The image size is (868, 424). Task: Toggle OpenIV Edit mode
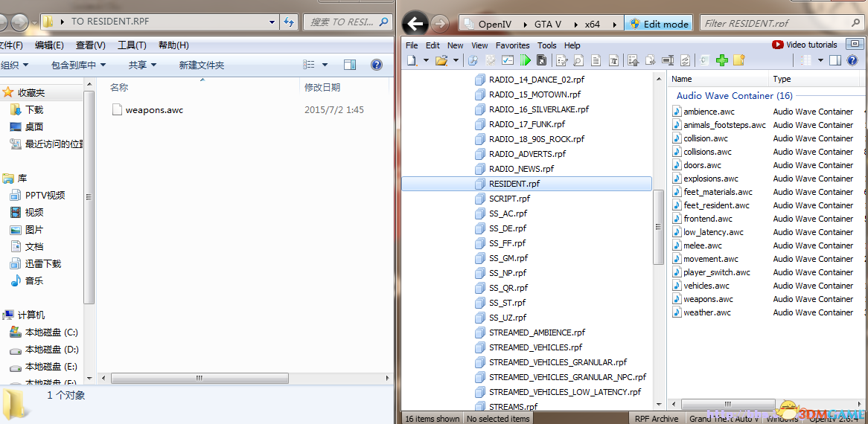tap(659, 24)
